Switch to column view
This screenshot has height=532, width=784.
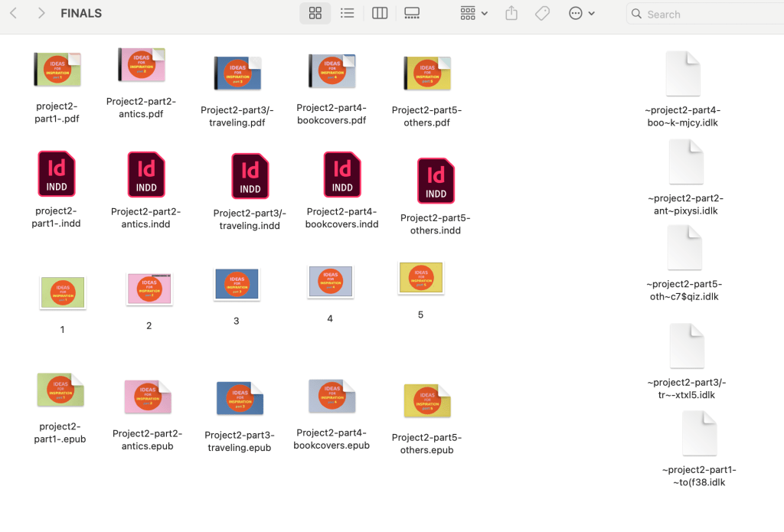point(380,14)
